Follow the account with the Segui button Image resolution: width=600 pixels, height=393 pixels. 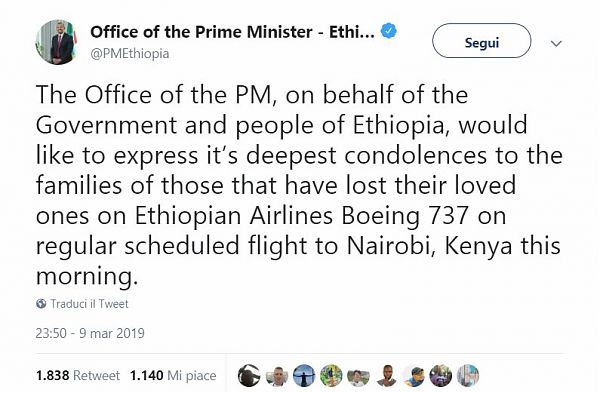482,41
